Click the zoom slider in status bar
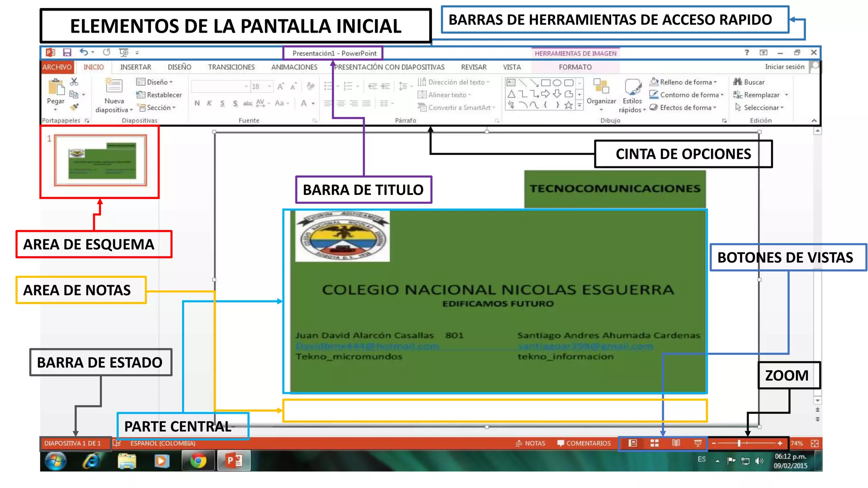868x488 pixels. click(x=739, y=443)
